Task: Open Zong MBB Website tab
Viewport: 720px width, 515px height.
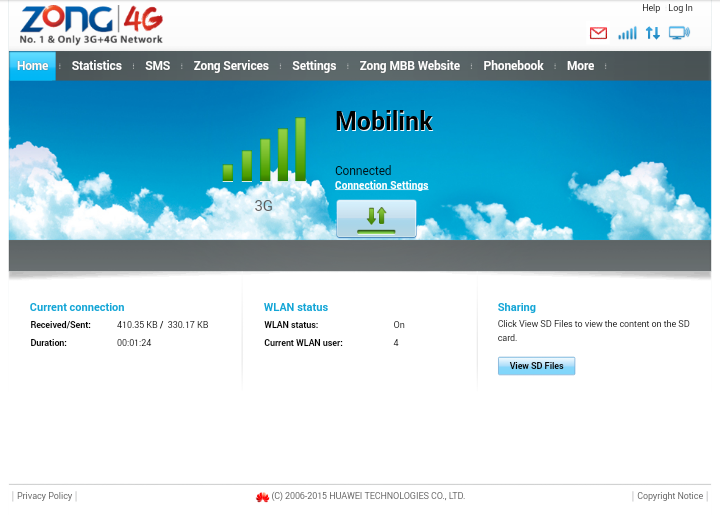Action: [410, 66]
